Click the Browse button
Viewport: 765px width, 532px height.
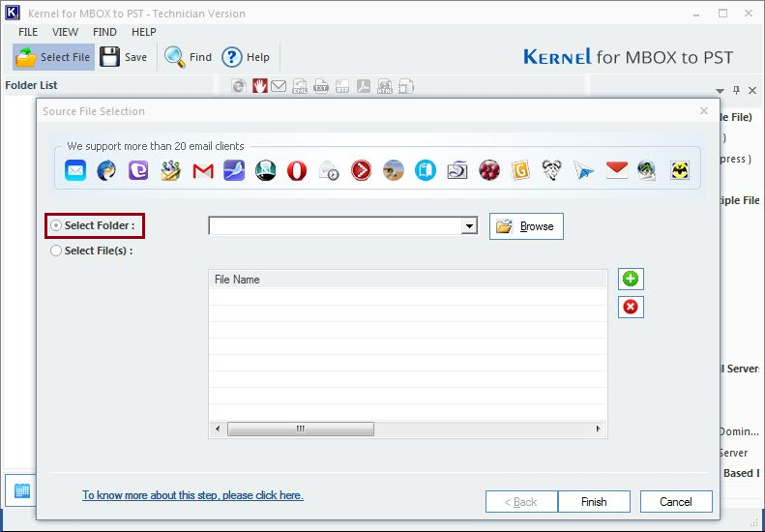point(526,226)
